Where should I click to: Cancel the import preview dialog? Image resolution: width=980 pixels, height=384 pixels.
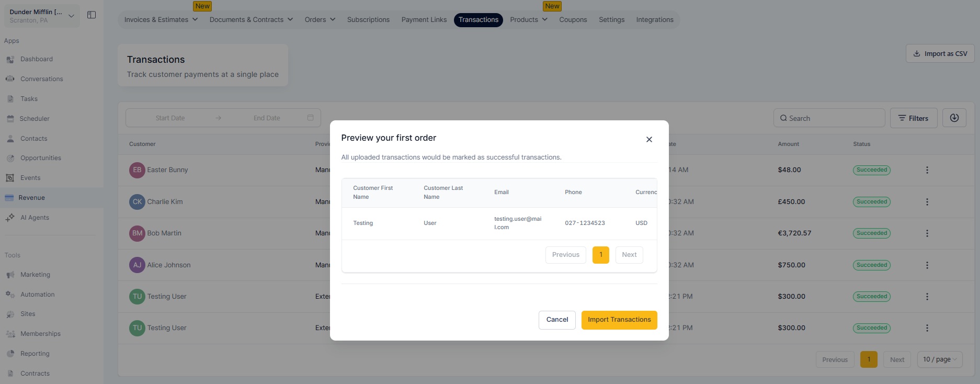pos(557,320)
